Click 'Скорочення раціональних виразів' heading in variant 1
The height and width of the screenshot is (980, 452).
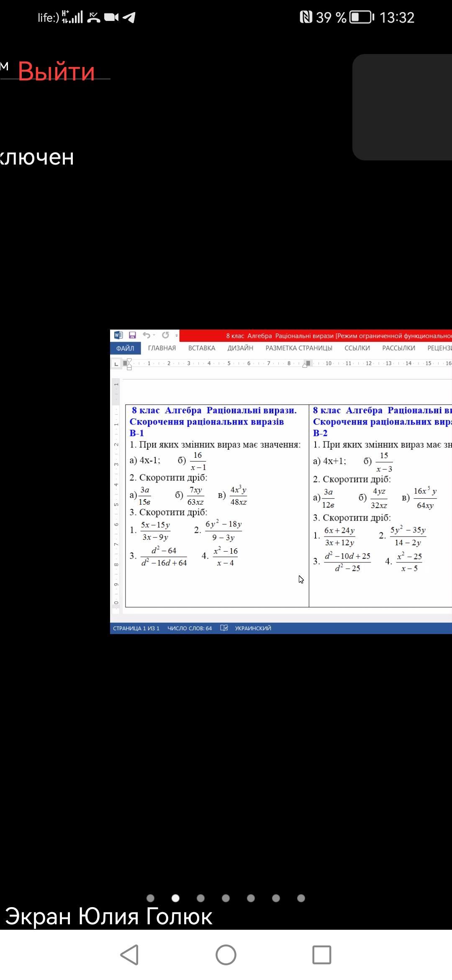[x=207, y=422]
